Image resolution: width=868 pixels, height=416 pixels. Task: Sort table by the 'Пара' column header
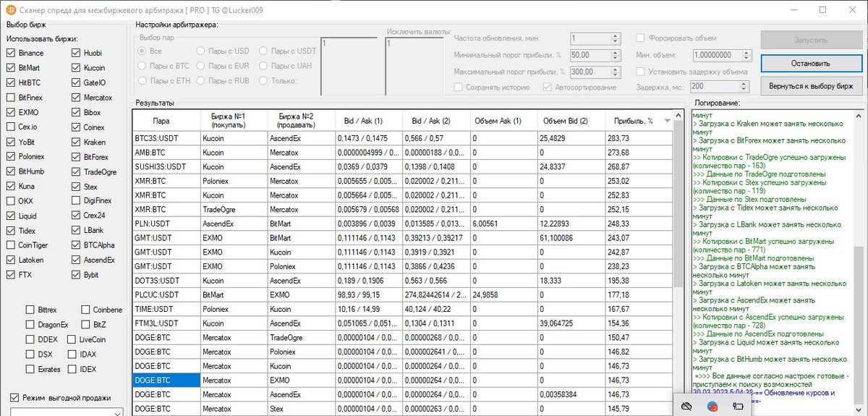[166, 121]
